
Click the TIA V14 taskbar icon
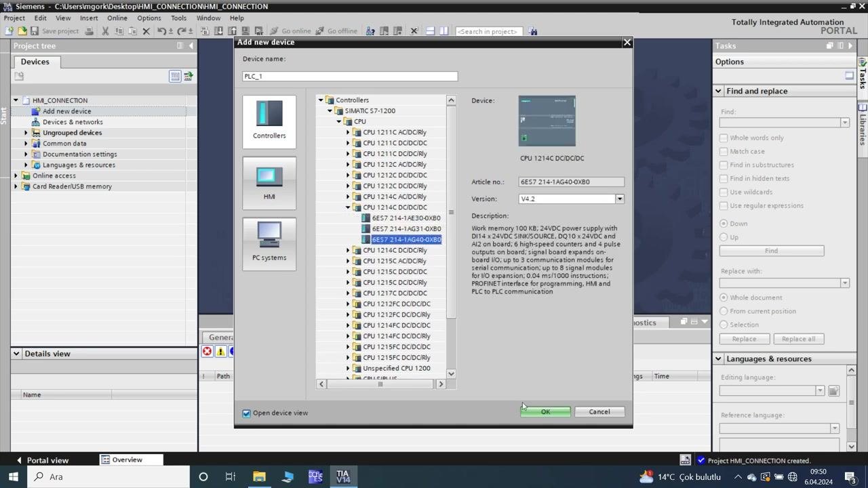pos(342,476)
